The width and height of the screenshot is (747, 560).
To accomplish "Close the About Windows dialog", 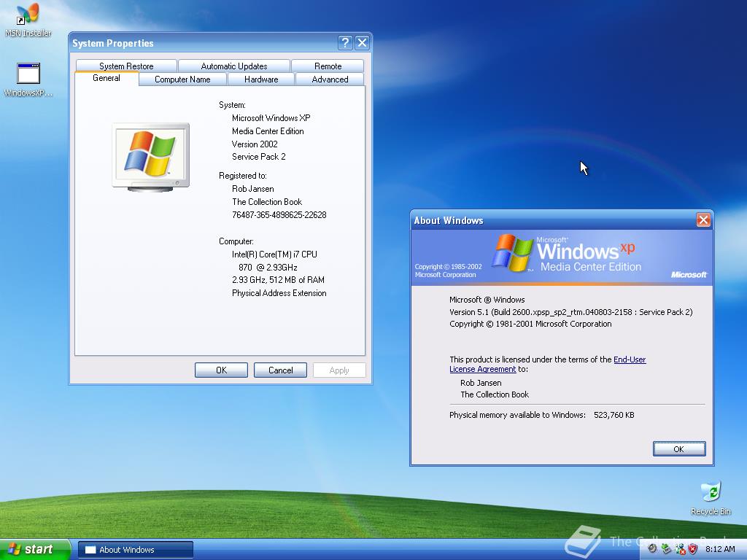I will (x=703, y=220).
